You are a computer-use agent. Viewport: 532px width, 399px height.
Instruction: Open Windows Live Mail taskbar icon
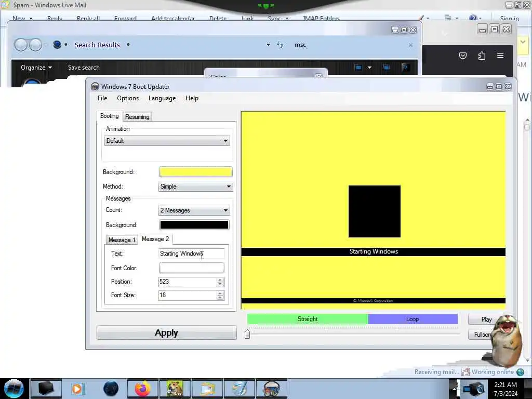(x=207, y=389)
